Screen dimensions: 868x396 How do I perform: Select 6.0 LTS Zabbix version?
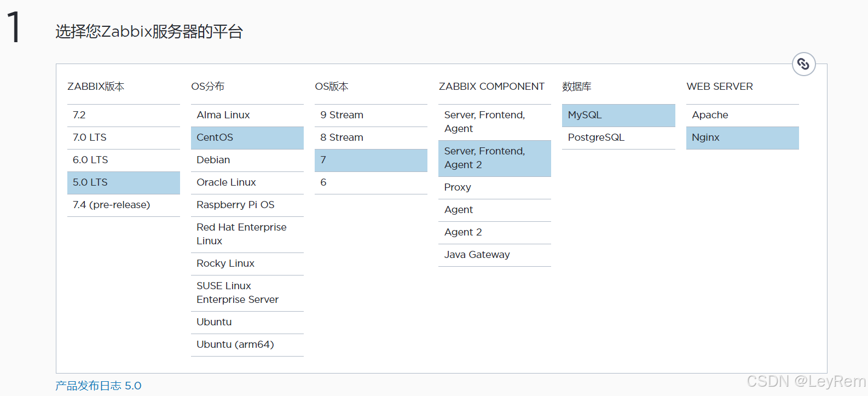[123, 160]
